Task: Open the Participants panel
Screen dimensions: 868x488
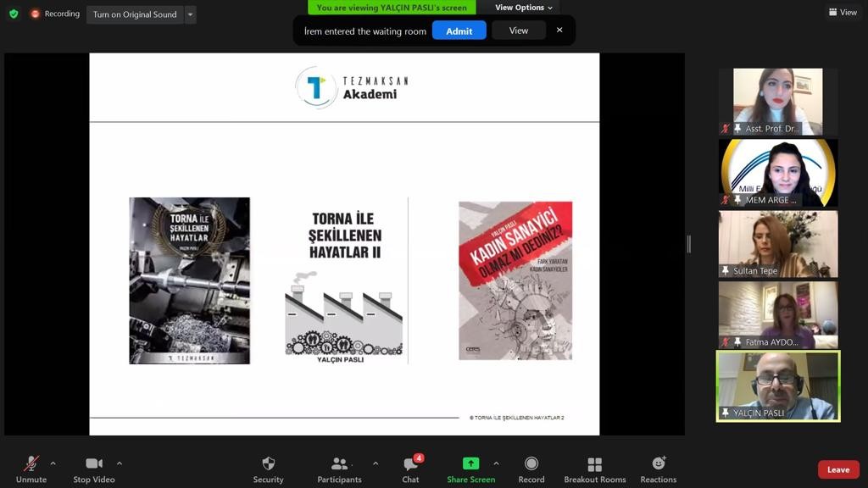Action: tap(339, 469)
